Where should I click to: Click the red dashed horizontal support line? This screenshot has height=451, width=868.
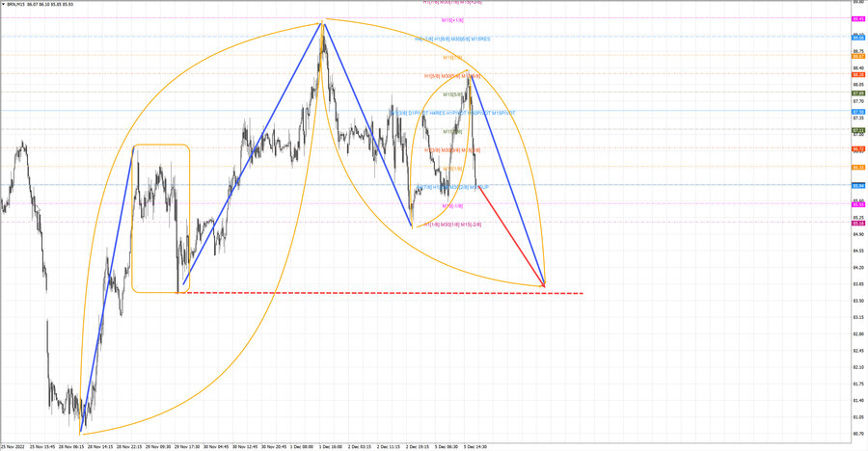pos(382,293)
